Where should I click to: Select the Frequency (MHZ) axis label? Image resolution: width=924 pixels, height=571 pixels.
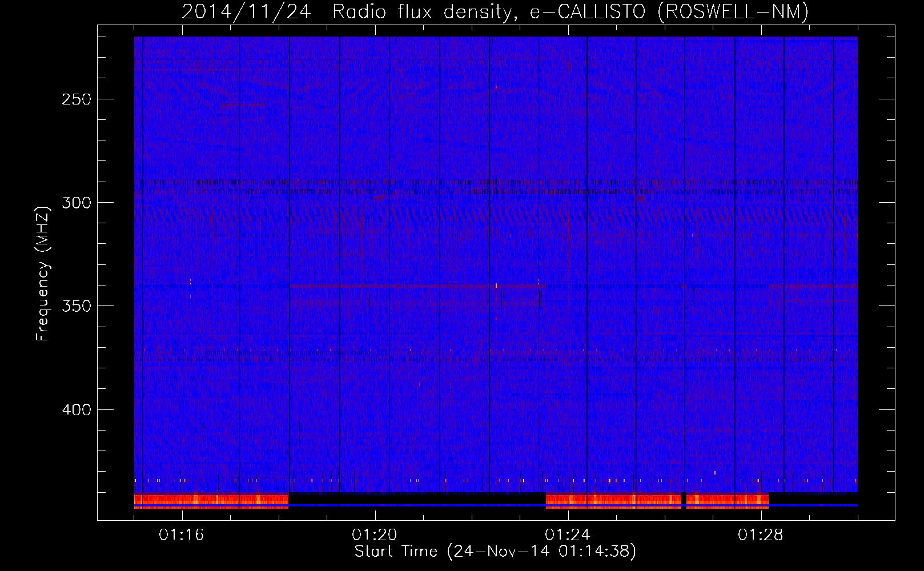pos(43,274)
